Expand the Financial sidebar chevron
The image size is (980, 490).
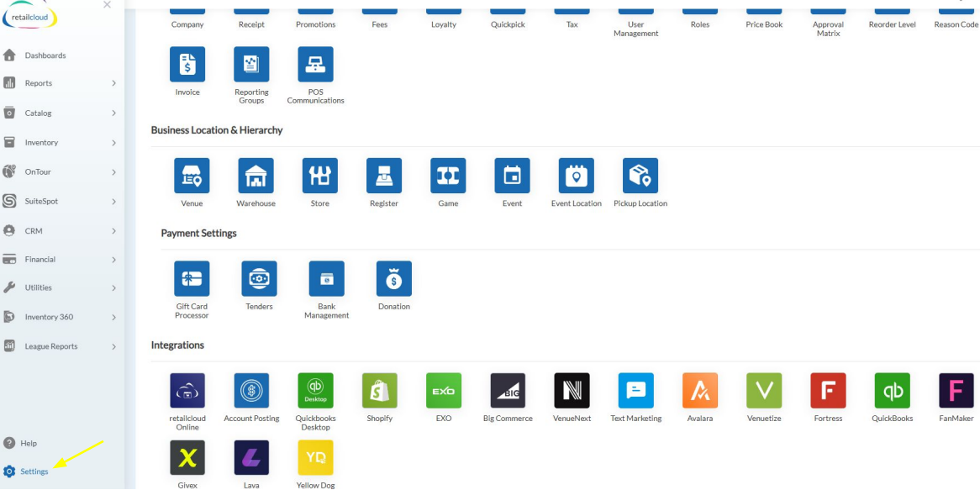[x=113, y=260]
